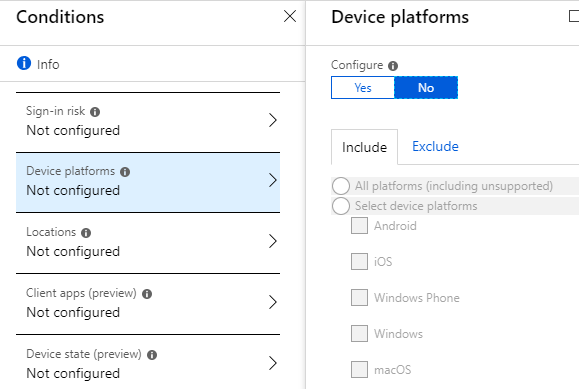Expand Client apps (preview) chevron
Image resolution: width=579 pixels, height=389 pixels.
tap(273, 302)
